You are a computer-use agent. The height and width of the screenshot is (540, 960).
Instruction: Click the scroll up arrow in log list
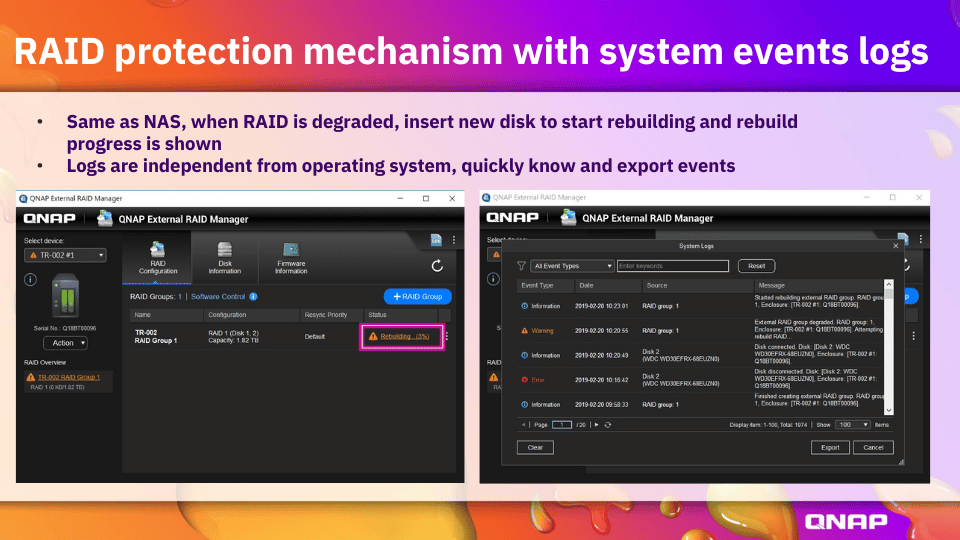(x=888, y=284)
